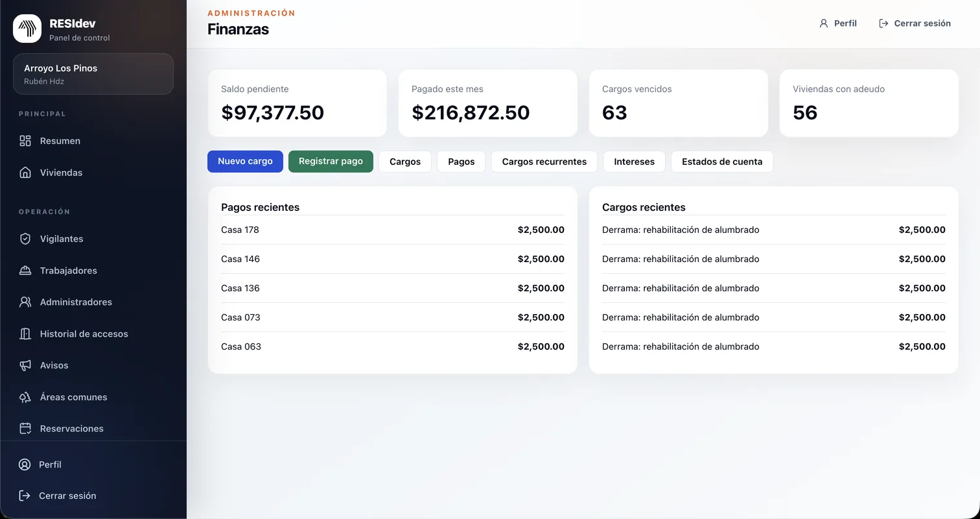Click the header Perfil person icon
980x519 pixels.
coord(824,23)
